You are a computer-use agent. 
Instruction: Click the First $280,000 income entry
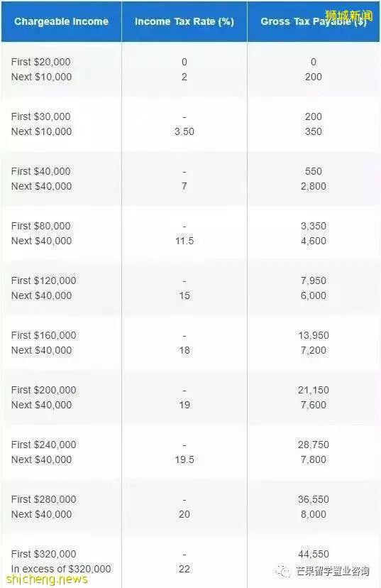pos(43,499)
